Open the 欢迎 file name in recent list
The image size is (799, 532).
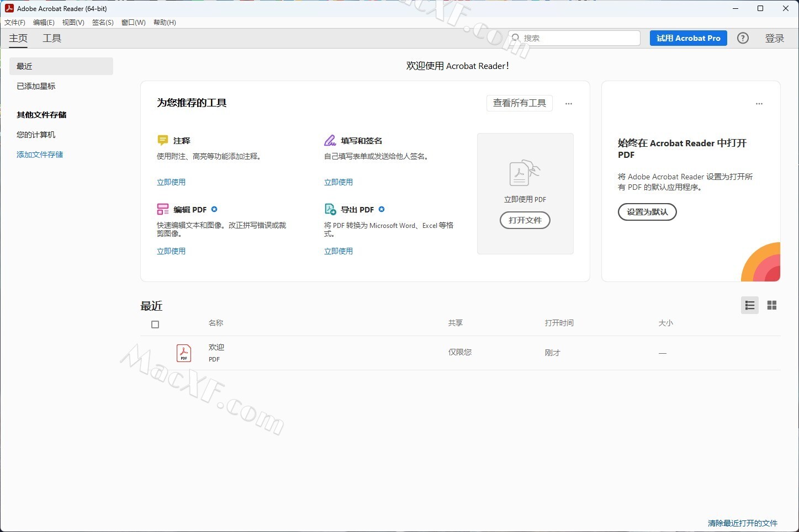216,347
